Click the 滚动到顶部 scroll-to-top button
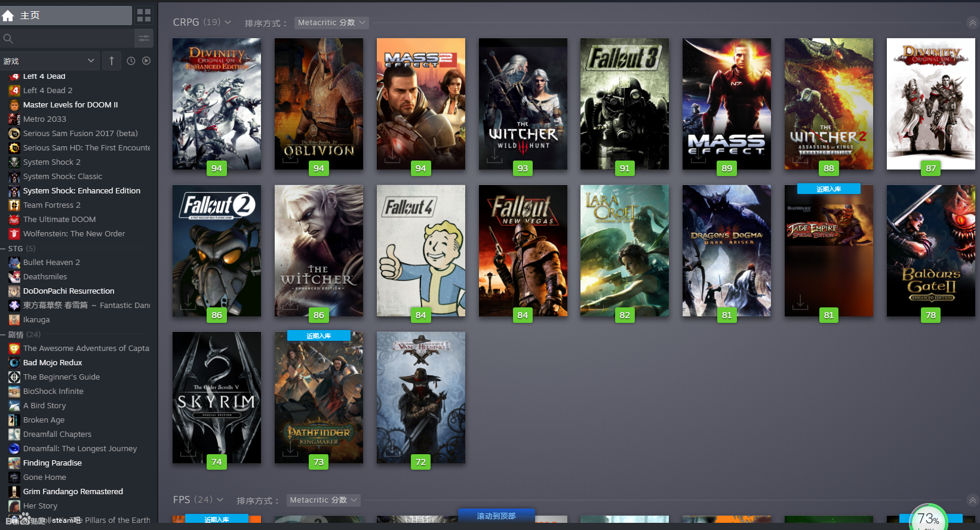The height and width of the screenshot is (530, 980). coord(496,516)
